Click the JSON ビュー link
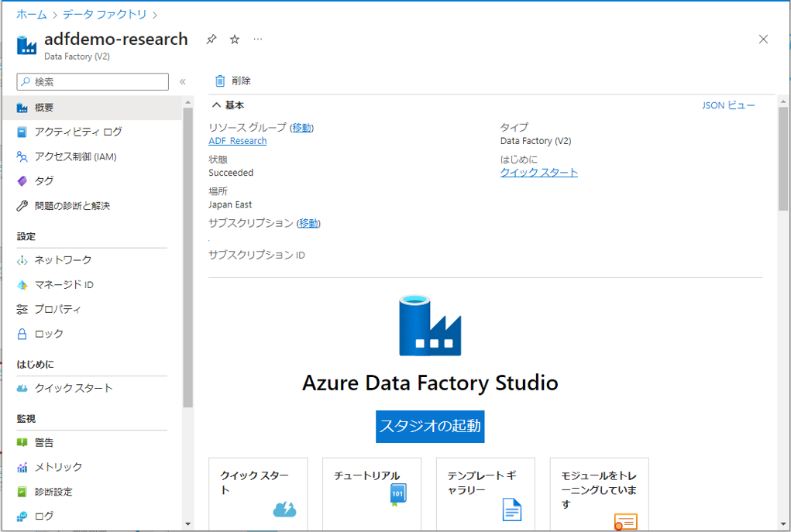 pos(727,105)
